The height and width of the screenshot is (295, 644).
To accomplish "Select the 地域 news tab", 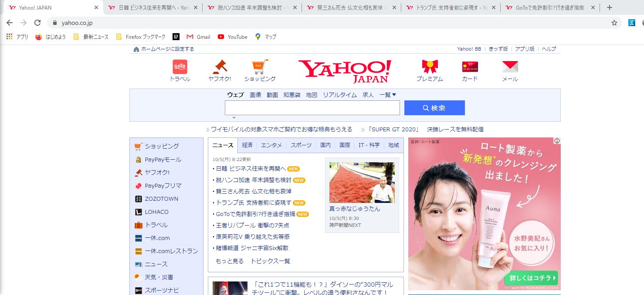I will click(393, 145).
